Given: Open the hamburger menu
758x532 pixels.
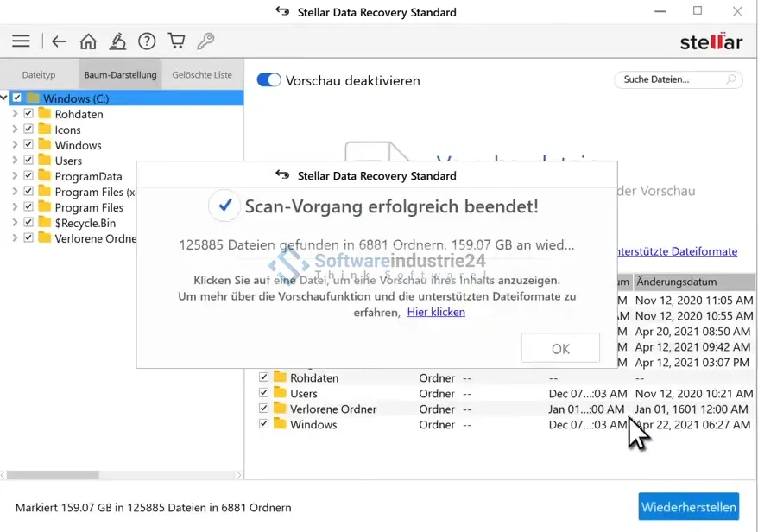Looking at the screenshot, I should tap(21, 41).
